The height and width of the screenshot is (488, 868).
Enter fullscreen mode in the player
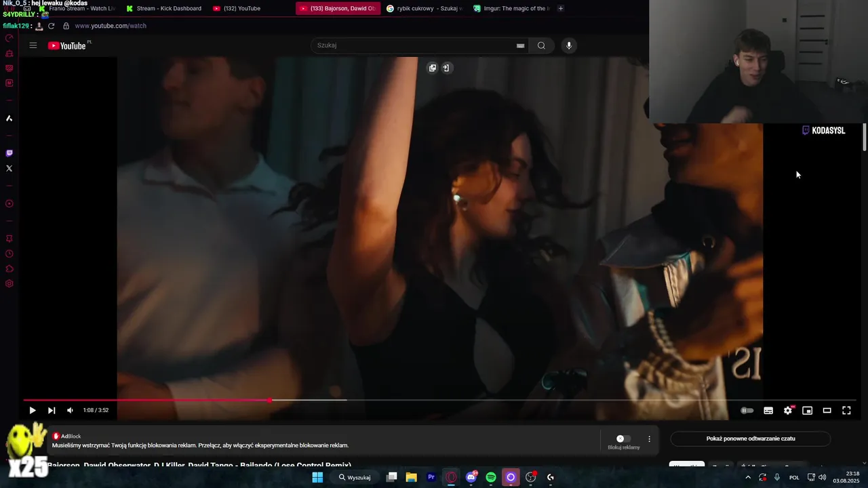(x=846, y=410)
